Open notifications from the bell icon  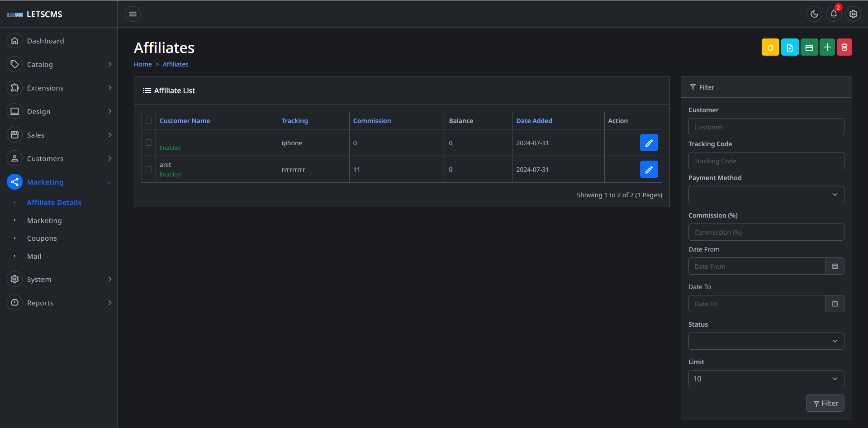coord(834,14)
